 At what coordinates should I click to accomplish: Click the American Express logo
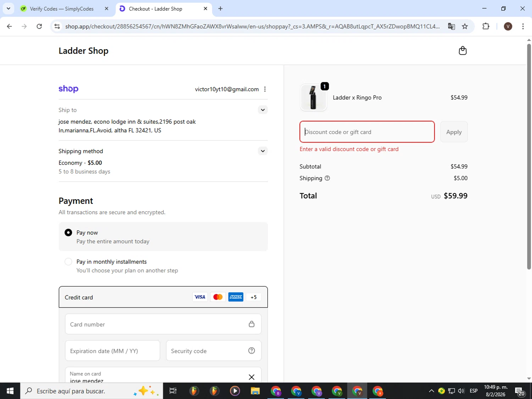pyautogui.click(x=236, y=297)
